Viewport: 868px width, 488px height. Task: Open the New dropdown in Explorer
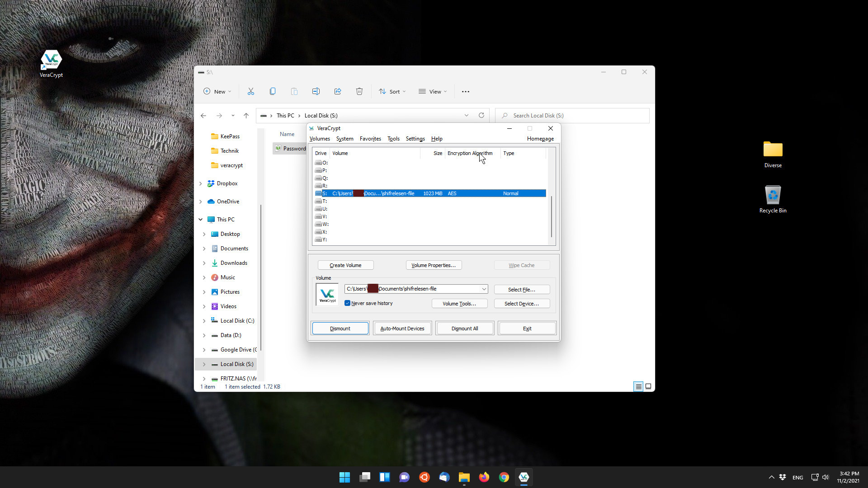point(217,91)
